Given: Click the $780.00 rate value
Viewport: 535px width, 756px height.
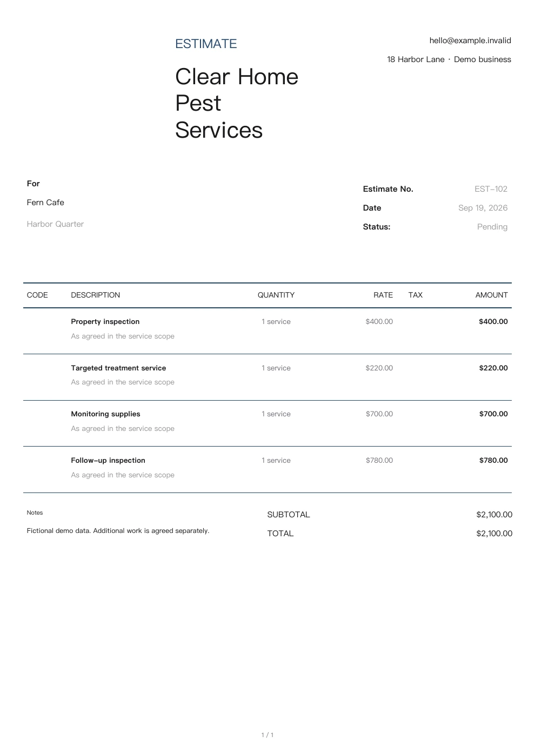Looking at the screenshot, I should 379,460.
